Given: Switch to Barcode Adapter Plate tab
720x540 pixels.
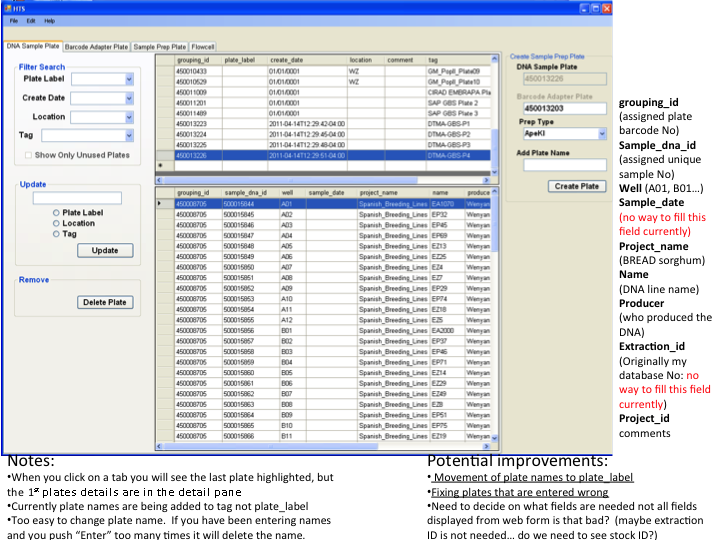Looking at the screenshot, I should [96, 47].
